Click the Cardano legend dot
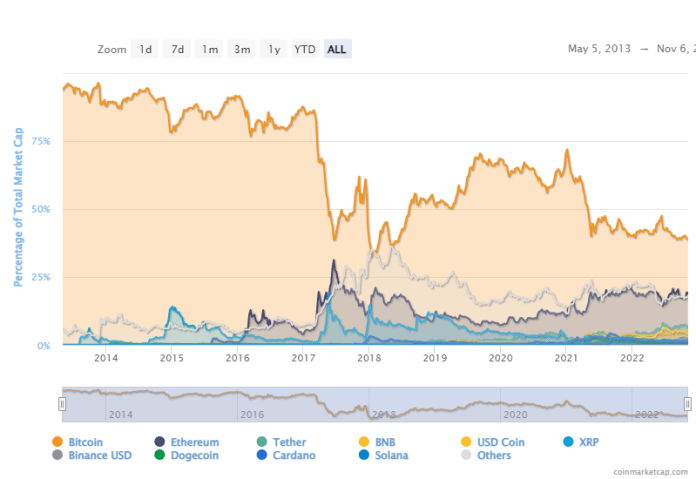Viewport: 696px width, 479px height. point(261,455)
